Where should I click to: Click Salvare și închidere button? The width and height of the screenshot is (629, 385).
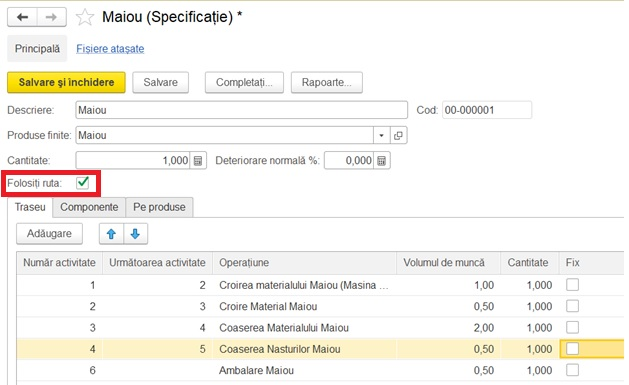pos(66,82)
